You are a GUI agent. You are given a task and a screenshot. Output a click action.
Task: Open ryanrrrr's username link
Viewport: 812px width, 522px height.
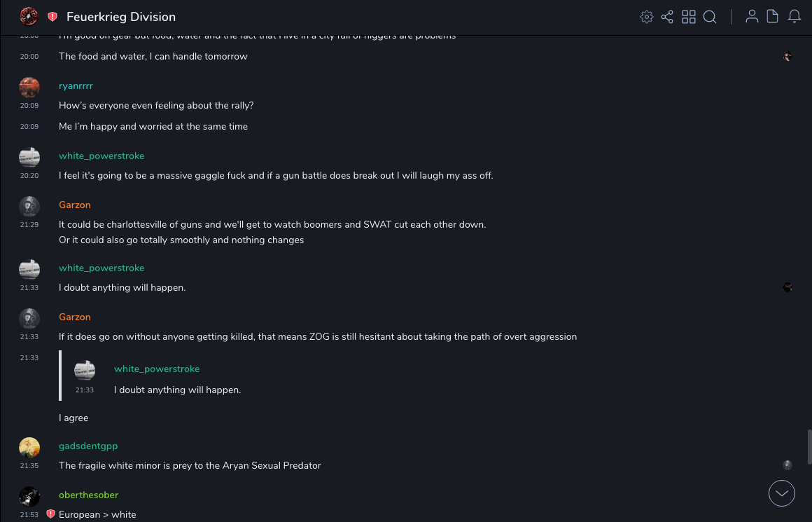tap(76, 85)
